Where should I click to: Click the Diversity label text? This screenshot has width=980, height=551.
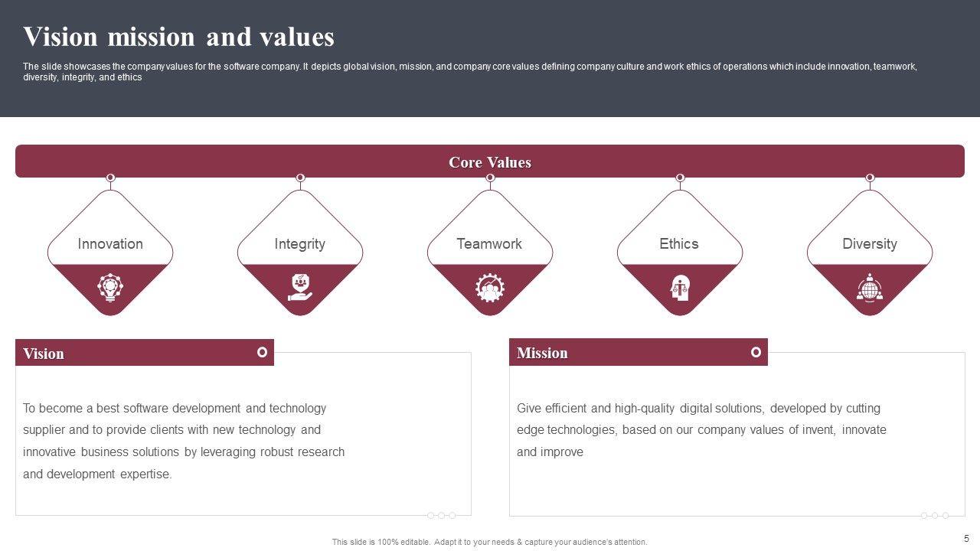click(869, 244)
